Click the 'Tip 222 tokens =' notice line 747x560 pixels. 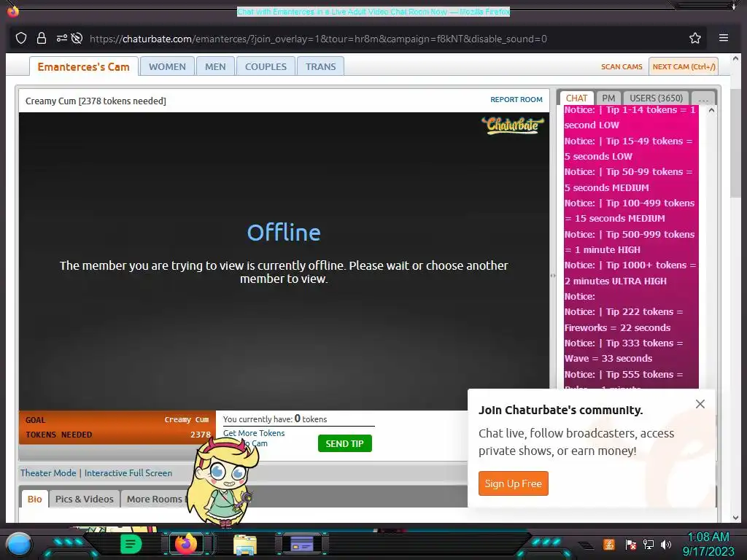coord(624,312)
